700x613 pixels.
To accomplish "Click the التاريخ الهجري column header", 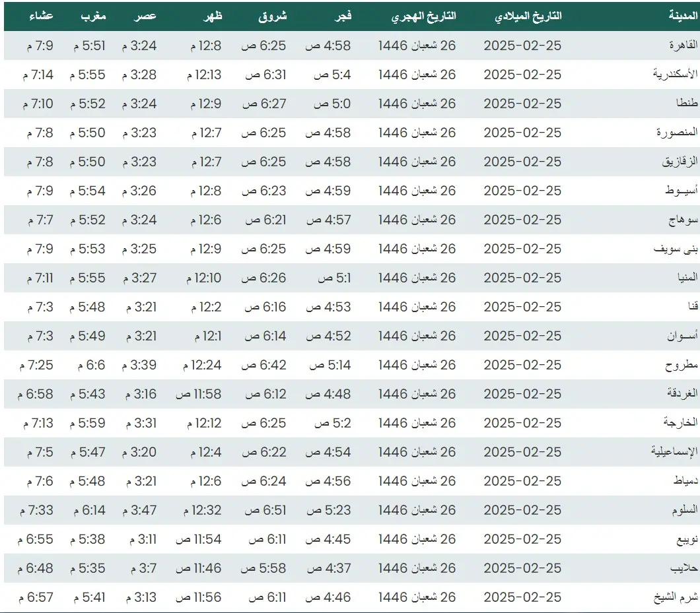I will [x=424, y=16].
